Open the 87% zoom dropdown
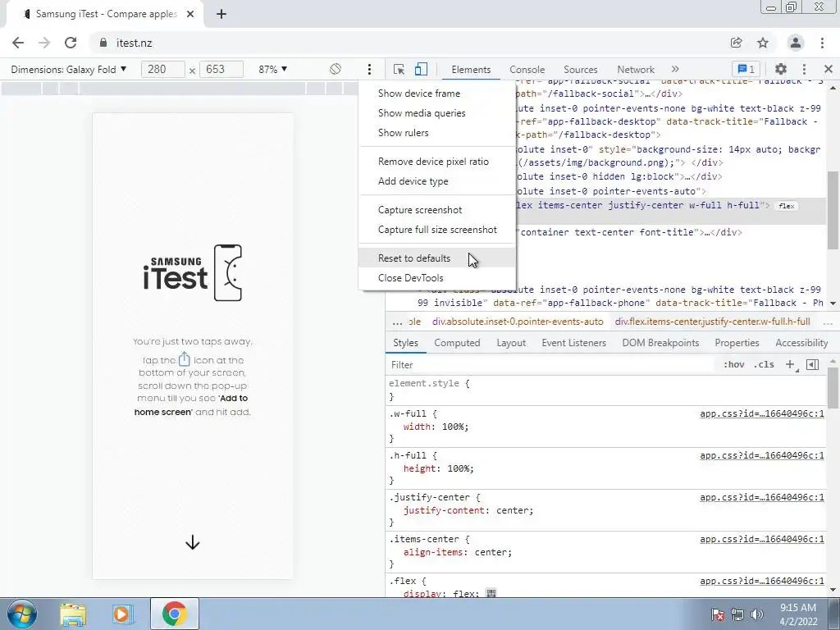Image resolution: width=840 pixels, height=630 pixels. [x=272, y=69]
